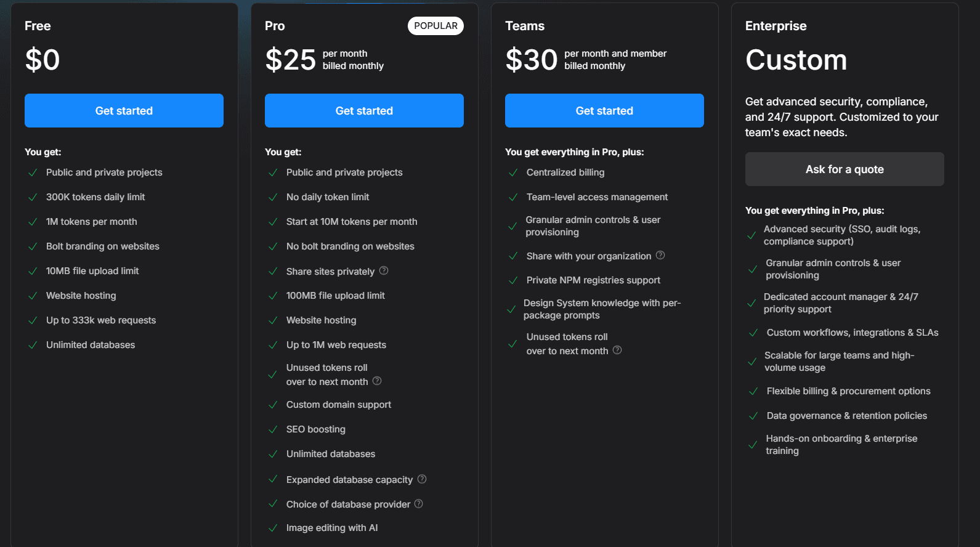Click the Ask for a quote button
Viewport: 980px width, 547px height.
[x=844, y=169]
